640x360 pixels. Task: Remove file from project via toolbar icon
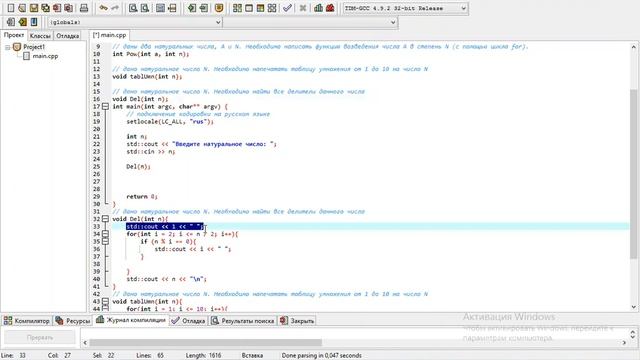[203, 8]
